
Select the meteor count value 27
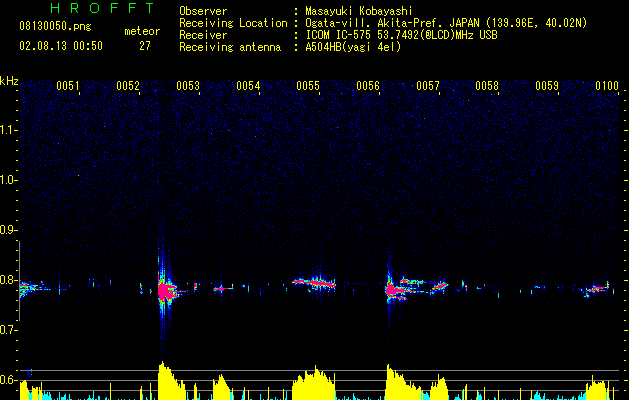tap(145, 46)
